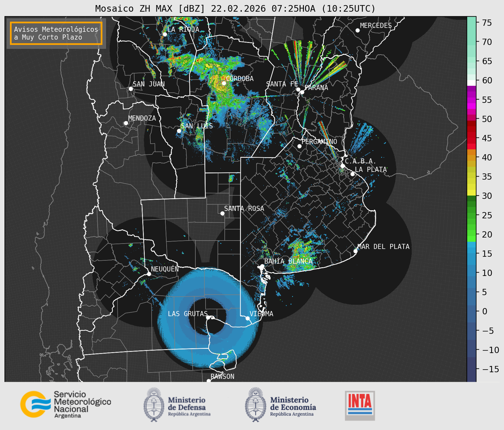Click the map title with timestamp
The width and height of the screenshot is (504, 430).
click(x=235, y=9)
